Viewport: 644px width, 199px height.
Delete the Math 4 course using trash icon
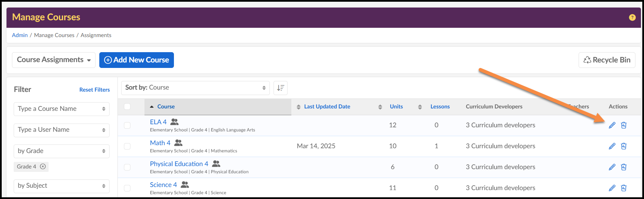point(624,146)
